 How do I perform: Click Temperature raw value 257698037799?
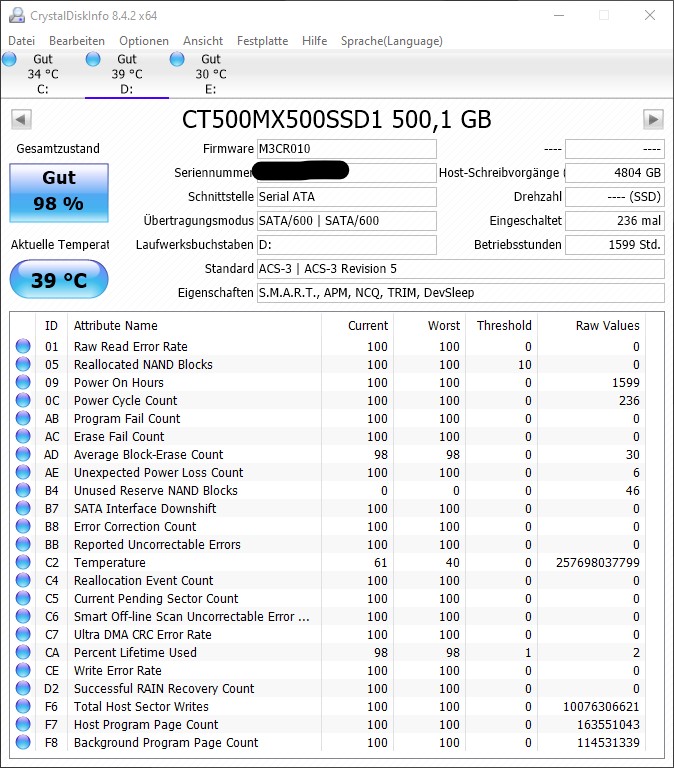click(598, 562)
